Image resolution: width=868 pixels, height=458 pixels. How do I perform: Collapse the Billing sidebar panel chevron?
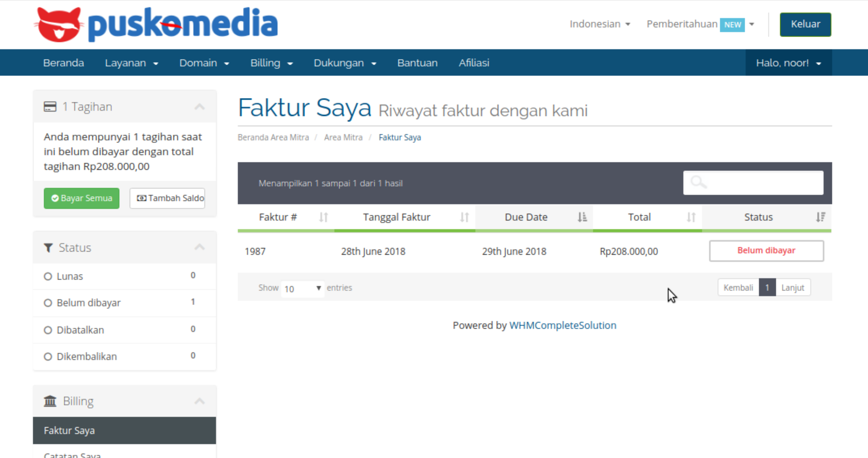coord(199,401)
